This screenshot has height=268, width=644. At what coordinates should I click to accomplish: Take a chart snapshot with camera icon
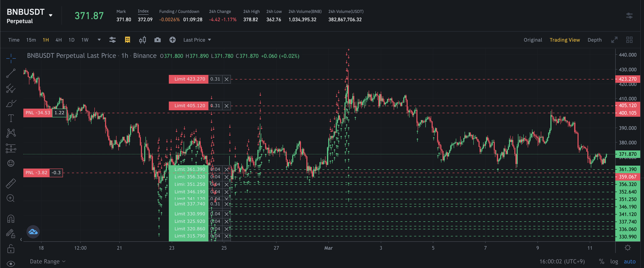coord(158,40)
